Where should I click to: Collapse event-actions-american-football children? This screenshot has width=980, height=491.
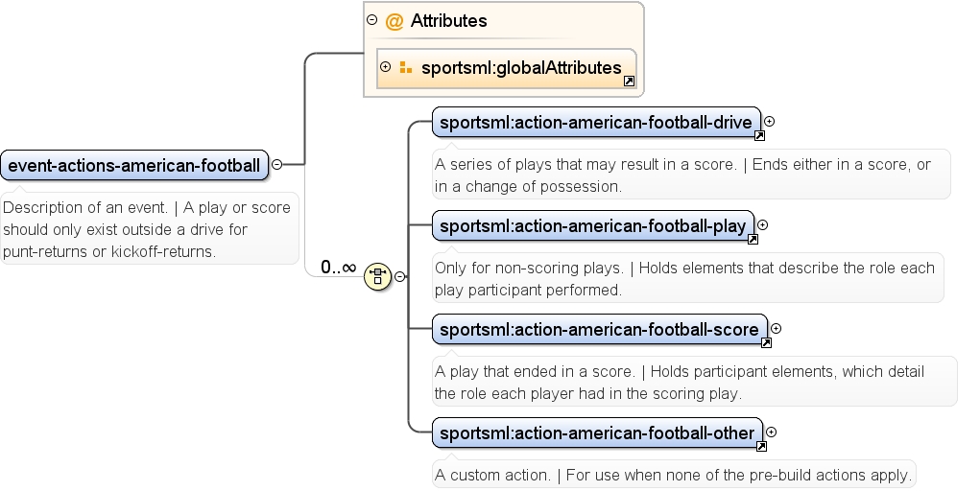point(276,164)
